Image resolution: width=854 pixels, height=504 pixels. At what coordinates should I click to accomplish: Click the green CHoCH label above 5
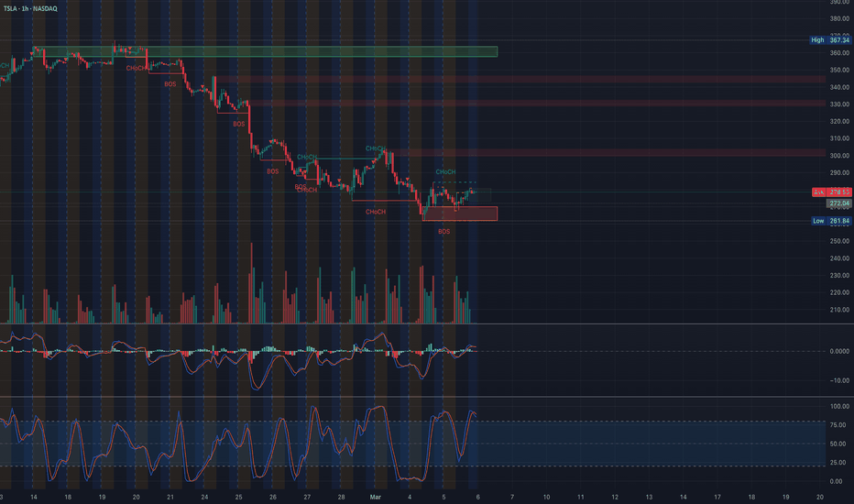445,171
